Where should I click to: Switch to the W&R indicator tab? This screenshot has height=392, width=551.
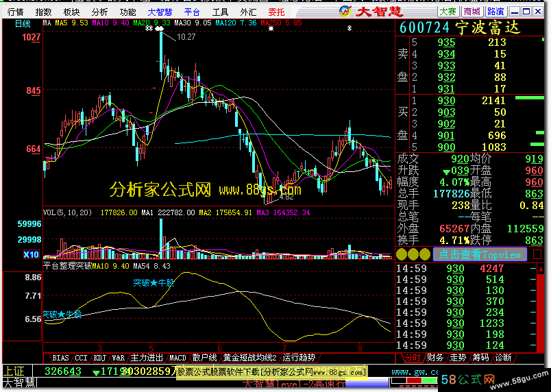(x=119, y=358)
